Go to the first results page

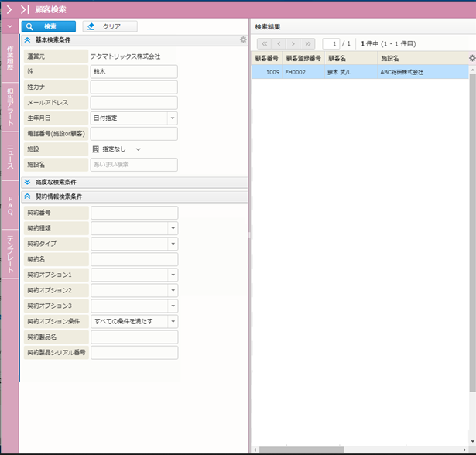click(264, 44)
